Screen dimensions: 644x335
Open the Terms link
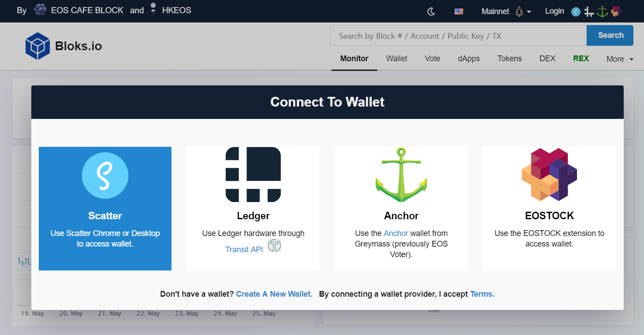click(482, 294)
